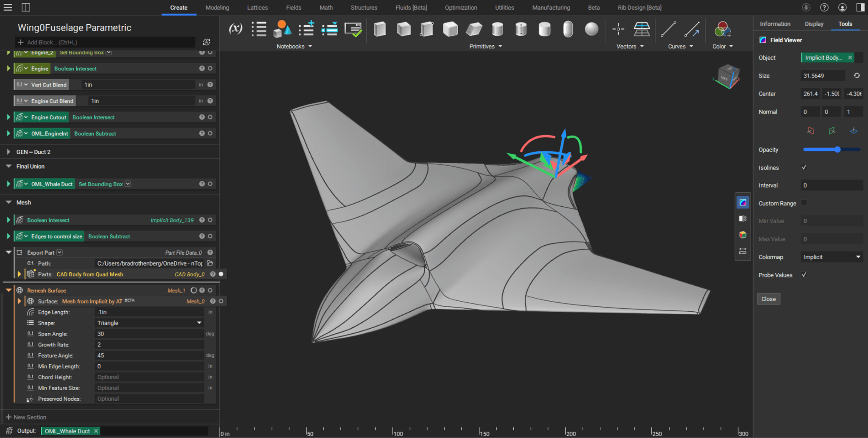This screenshot has width=868, height=438.
Task: Switch to the Display panel tab
Action: point(814,24)
